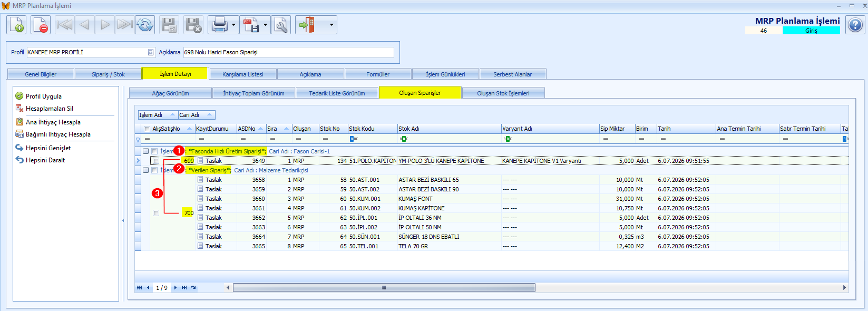Switch to the Sipariş / Stok tab
The image size is (868, 311).
(108, 74)
